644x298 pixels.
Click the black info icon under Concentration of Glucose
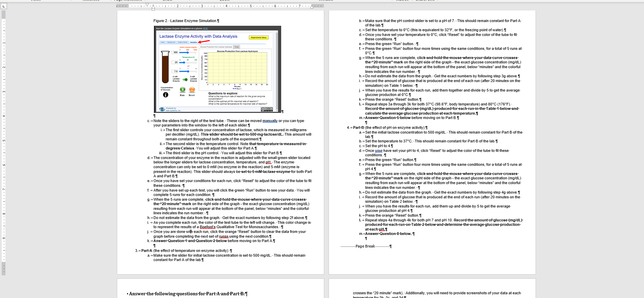point(166,95)
